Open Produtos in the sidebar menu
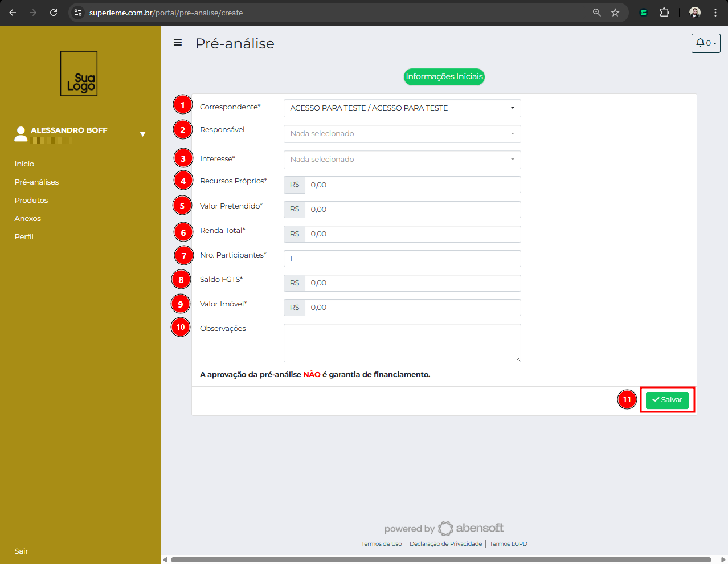 click(x=31, y=200)
